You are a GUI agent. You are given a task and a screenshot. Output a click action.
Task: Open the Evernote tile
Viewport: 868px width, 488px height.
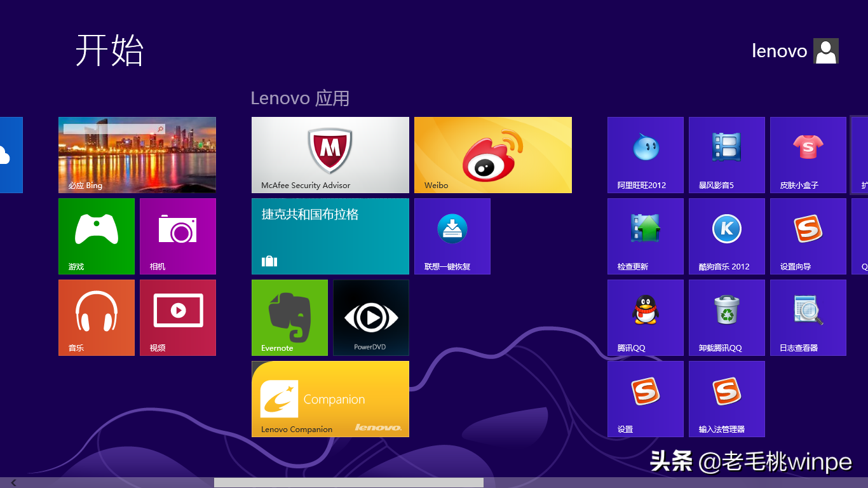[290, 318]
